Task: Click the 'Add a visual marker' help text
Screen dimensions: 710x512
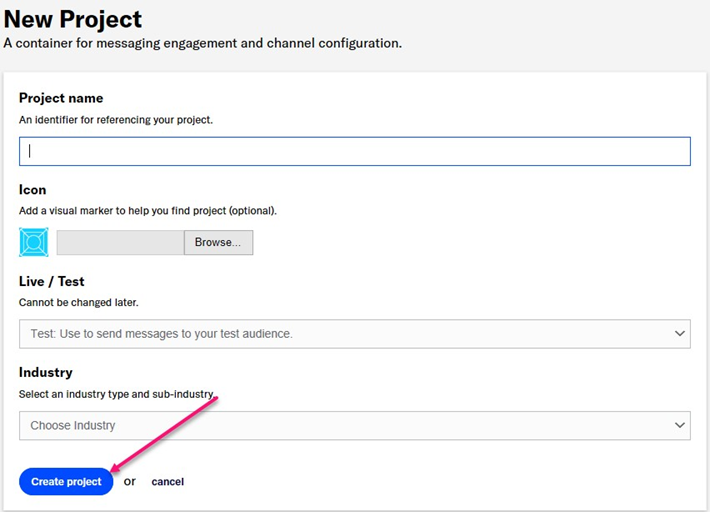Action: 147,211
